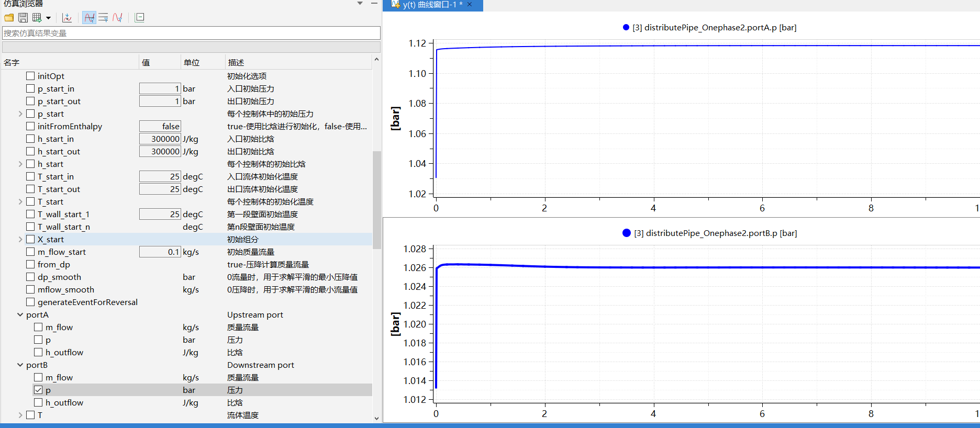This screenshot has height=428, width=980.
Task: Click the red curve variable filter icon
Action: coord(117,18)
